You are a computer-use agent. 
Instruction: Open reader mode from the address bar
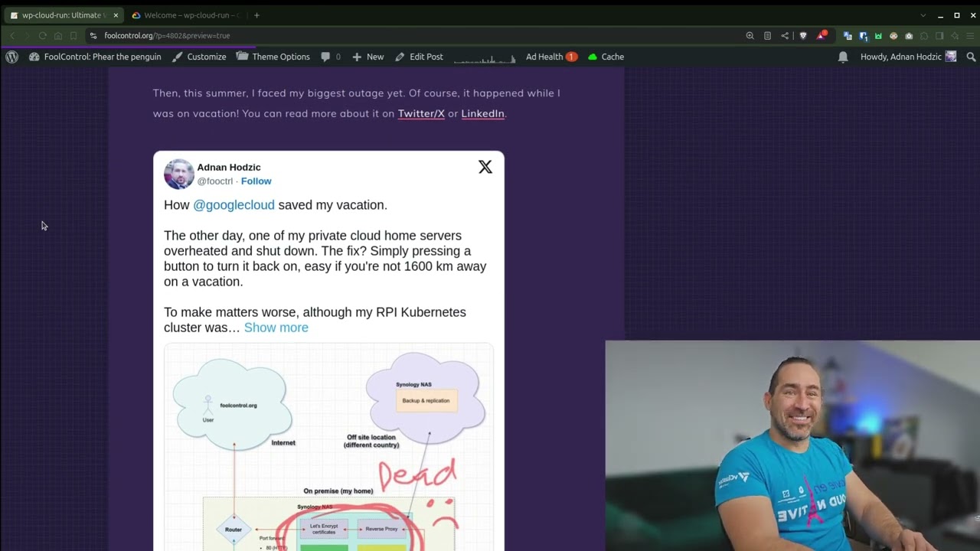767,35
